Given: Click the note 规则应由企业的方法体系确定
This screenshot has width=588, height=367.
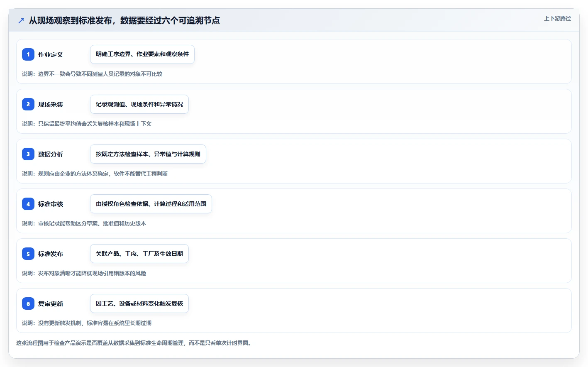Looking at the screenshot, I should [x=95, y=174].
